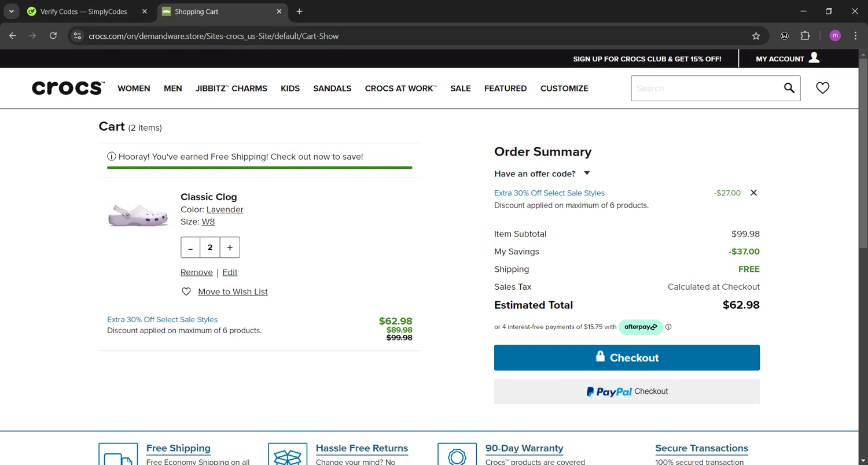Close the Verify Codes SimplyCodes tab
Image resolution: width=868 pixels, height=465 pixels.
pyautogui.click(x=145, y=12)
